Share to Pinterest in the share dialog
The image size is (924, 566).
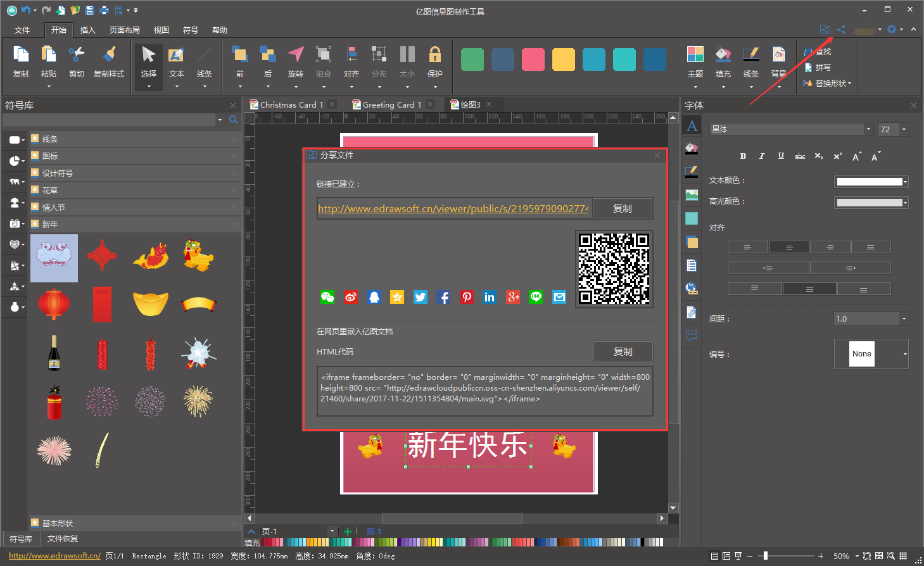(x=467, y=297)
